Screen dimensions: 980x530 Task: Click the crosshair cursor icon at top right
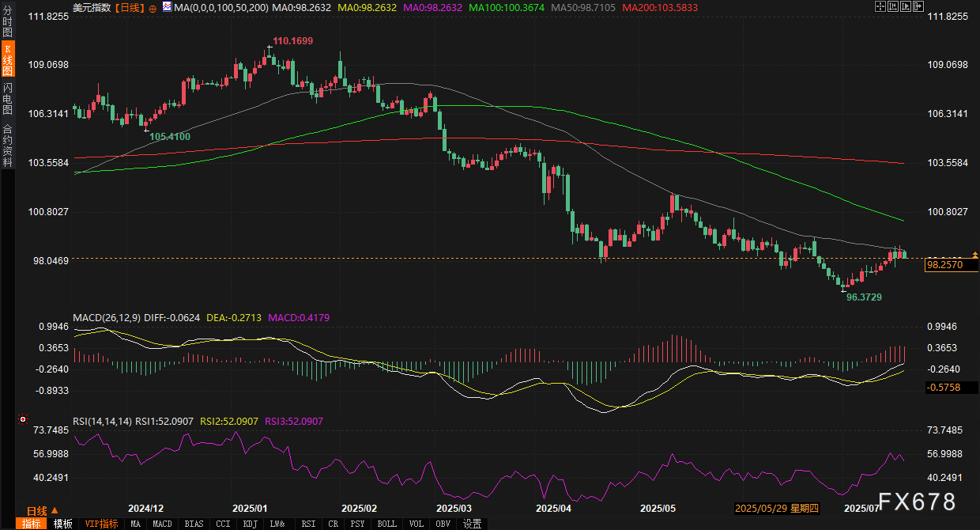point(880,7)
